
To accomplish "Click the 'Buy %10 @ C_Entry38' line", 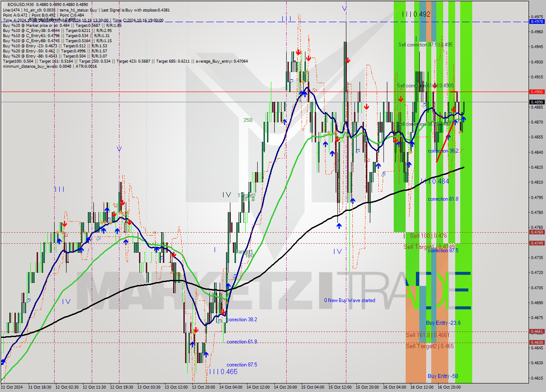I will [x=57, y=31].
